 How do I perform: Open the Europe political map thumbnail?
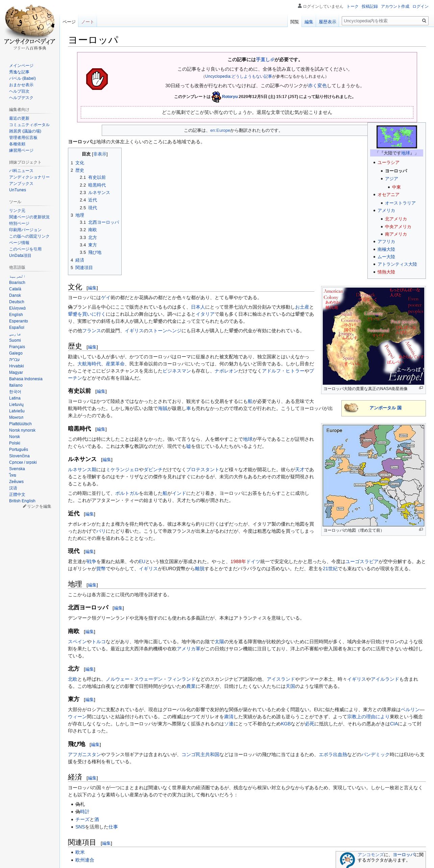(x=373, y=476)
